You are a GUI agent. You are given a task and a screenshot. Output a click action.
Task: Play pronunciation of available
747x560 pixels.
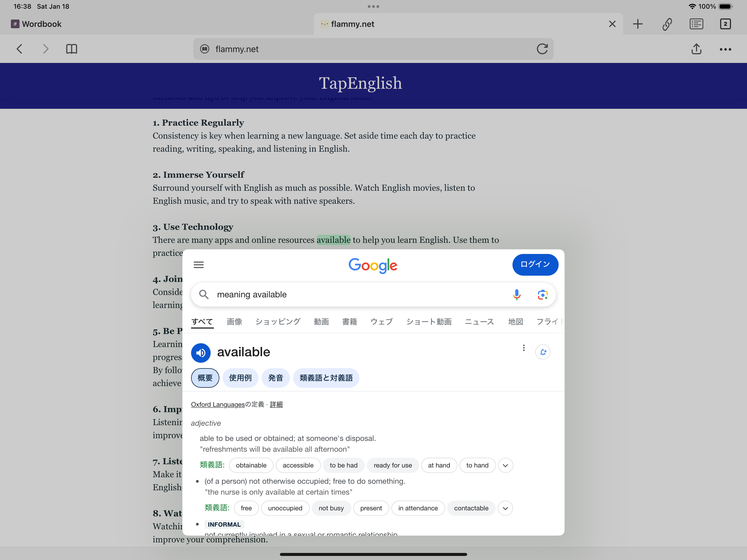[x=201, y=353]
